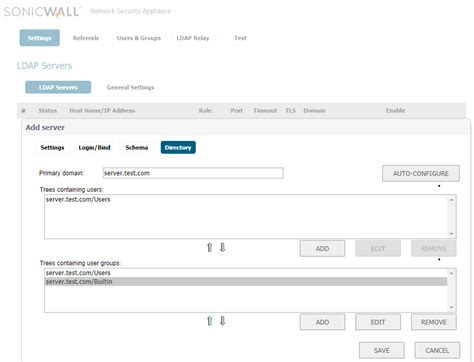Click the Primary domain input field
474x362 pixels.
(193, 173)
